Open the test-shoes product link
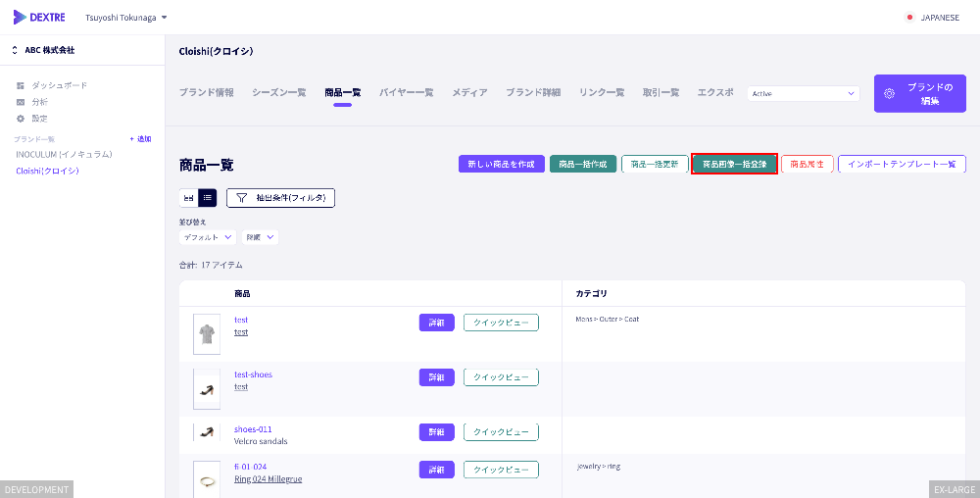This screenshot has width=980, height=498. click(x=253, y=374)
